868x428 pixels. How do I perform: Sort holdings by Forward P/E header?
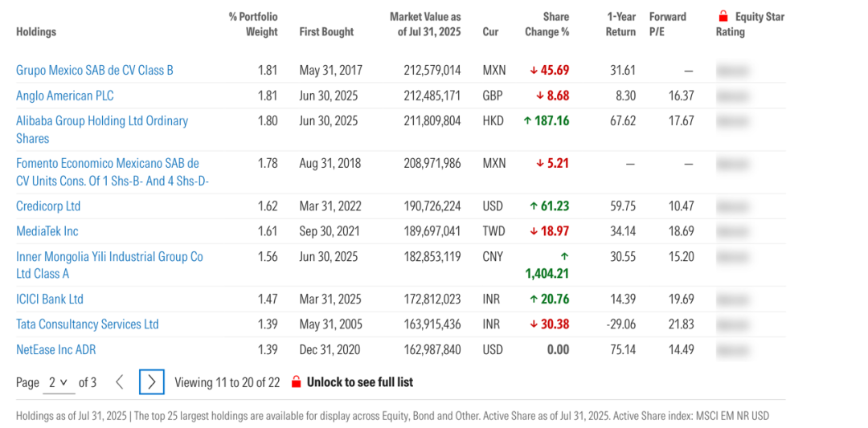pyautogui.click(x=667, y=24)
